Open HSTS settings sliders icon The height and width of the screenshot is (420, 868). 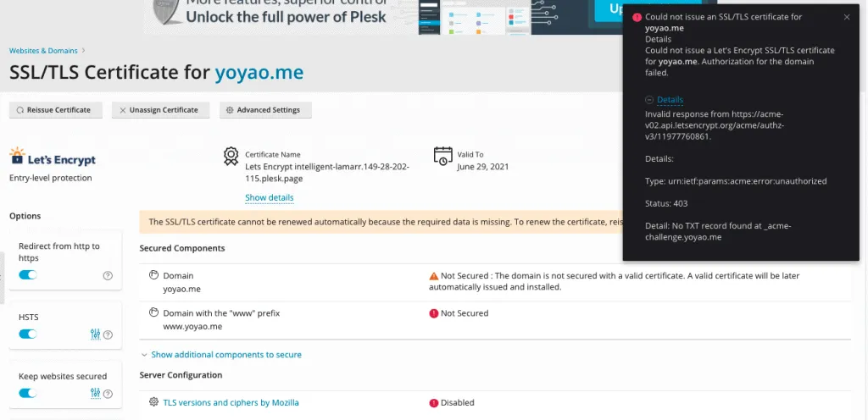96,334
